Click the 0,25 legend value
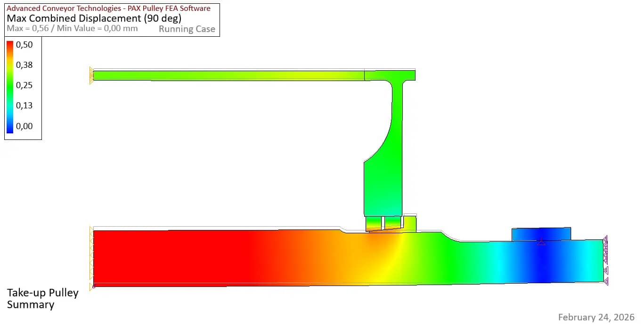The height and width of the screenshot is (327, 644). coord(24,85)
